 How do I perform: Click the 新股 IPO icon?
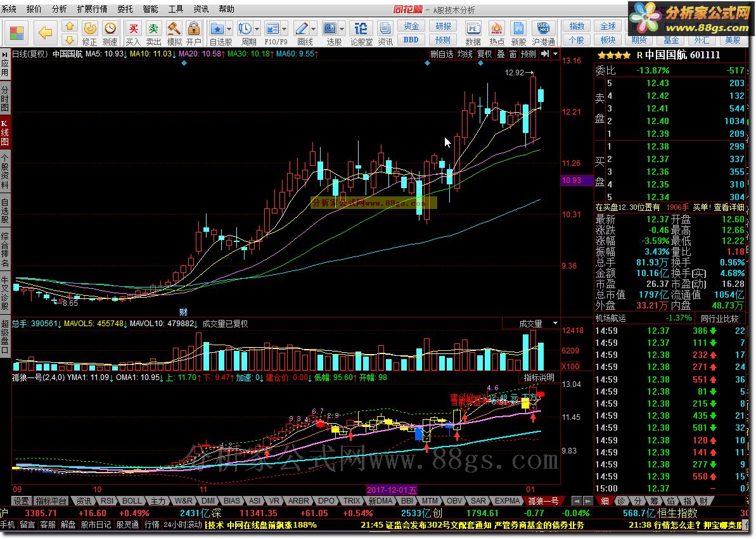519,34
